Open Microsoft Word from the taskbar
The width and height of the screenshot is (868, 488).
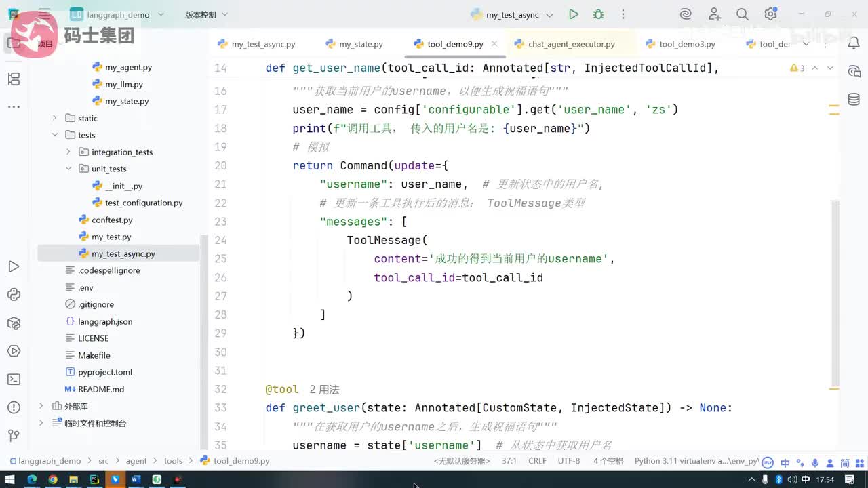coord(136,479)
